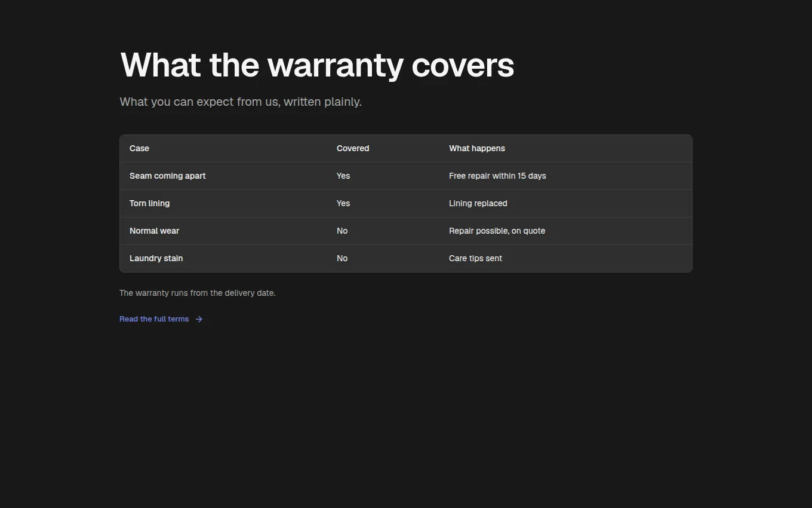
Task: Click the note "The warranty runs from the delivery date."
Action: (198, 293)
